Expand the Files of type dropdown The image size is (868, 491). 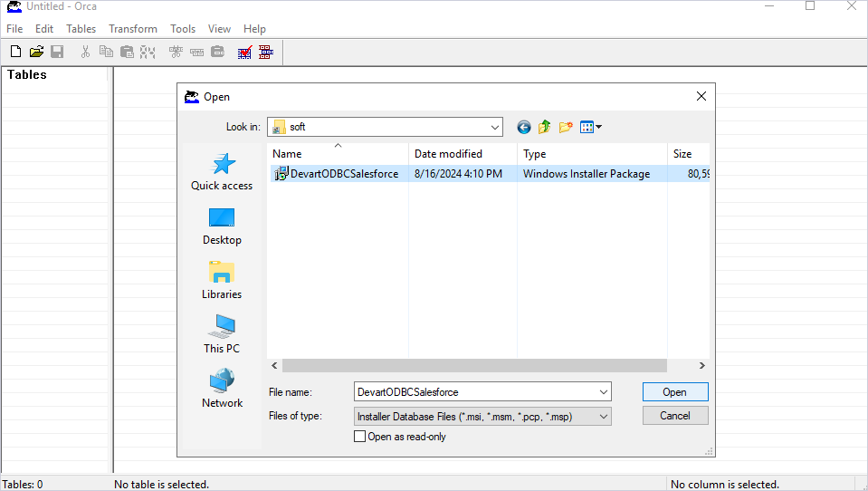coord(603,417)
